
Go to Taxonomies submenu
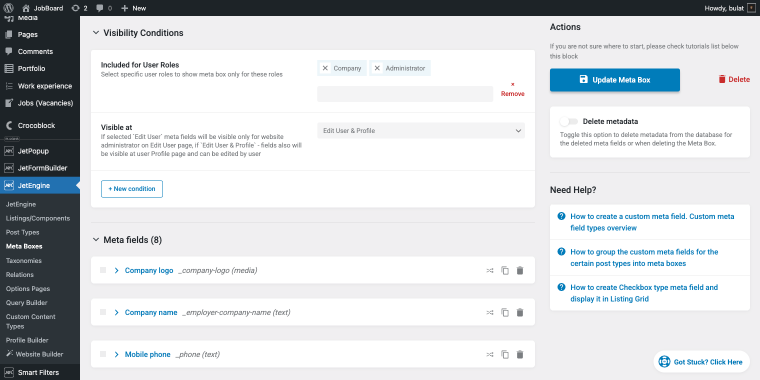(x=24, y=261)
